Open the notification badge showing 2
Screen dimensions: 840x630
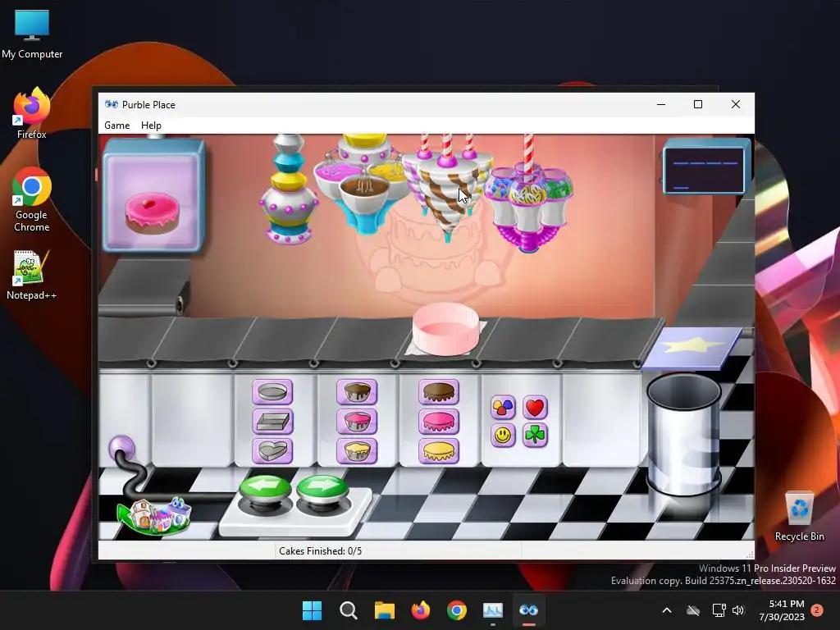click(817, 610)
